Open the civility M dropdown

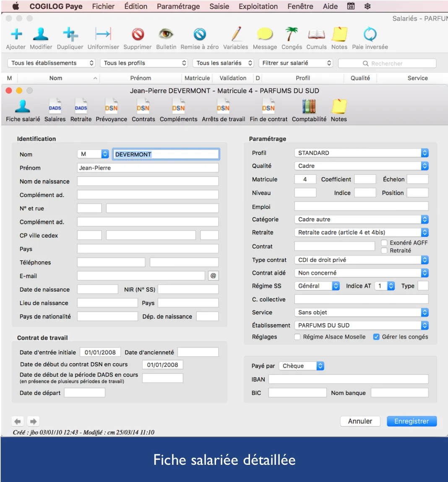pyautogui.click(x=93, y=154)
